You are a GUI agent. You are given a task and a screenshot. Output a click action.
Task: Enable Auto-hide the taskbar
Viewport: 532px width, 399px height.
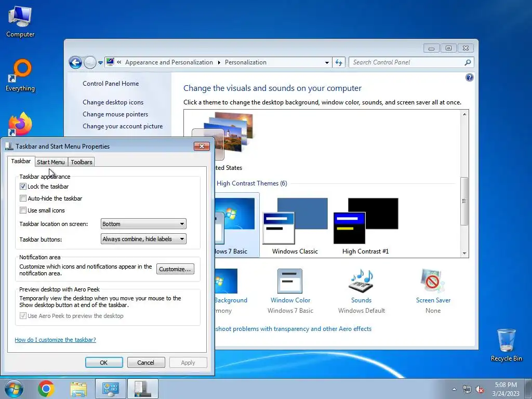click(23, 198)
